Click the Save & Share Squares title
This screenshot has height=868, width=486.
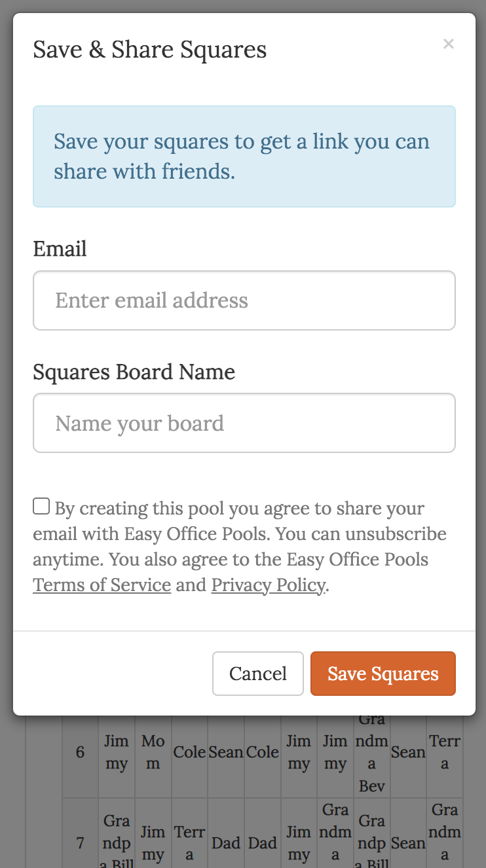pyautogui.click(x=149, y=50)
